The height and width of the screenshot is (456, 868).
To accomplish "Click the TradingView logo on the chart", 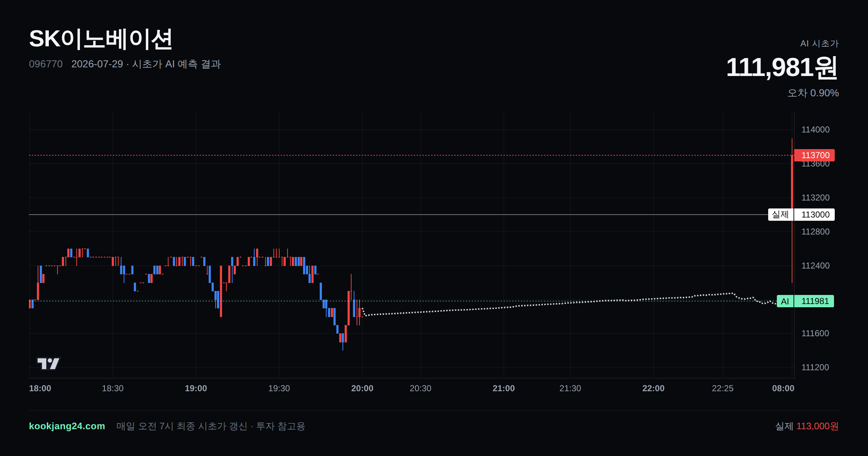I will click(48, 363).
